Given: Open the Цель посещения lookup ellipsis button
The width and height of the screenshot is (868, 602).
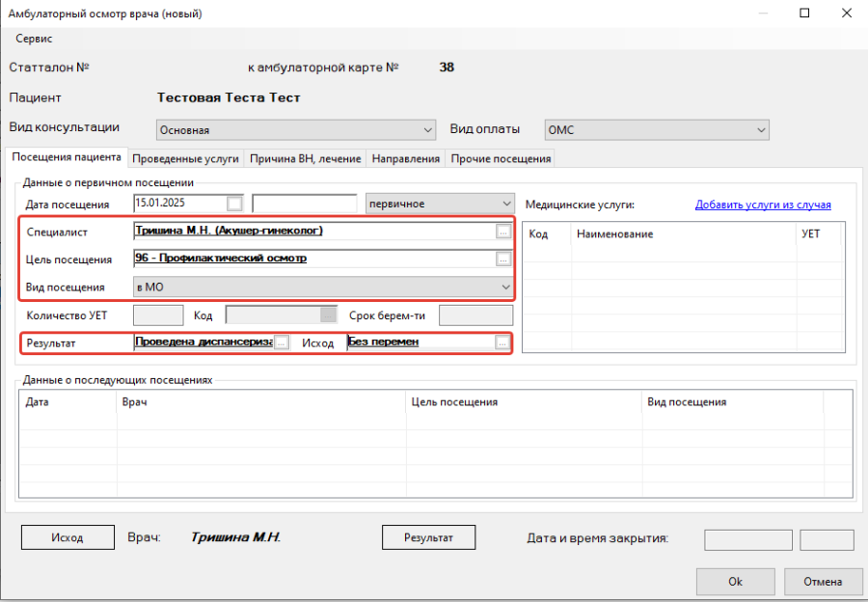Looking at the screenshot, I should 502,260.
